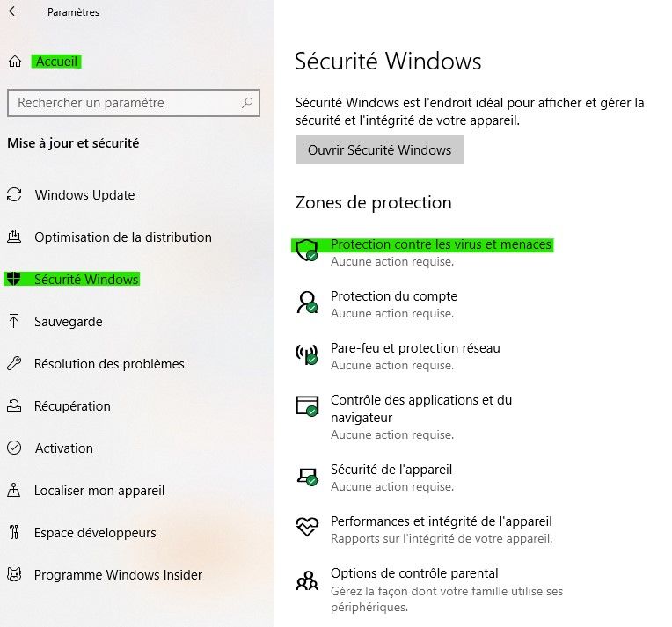Image resolution: width=672 pixels, height=627 pixels.
Task: Click the Résolution des problèmes wrench icon
Action: [14, 364]
